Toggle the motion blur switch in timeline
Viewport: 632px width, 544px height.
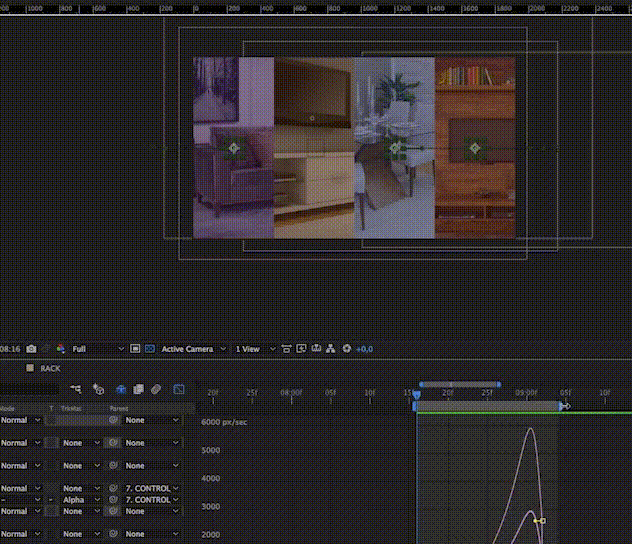tap(156, 389)
